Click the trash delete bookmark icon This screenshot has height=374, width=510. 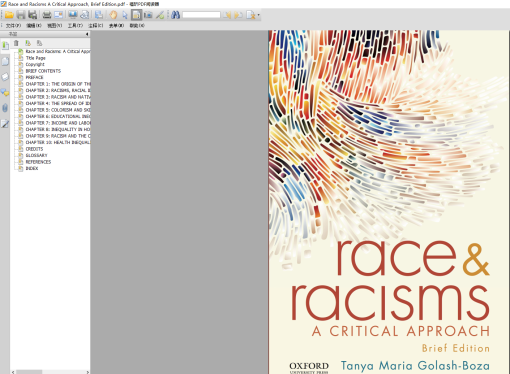click(16, 43)
